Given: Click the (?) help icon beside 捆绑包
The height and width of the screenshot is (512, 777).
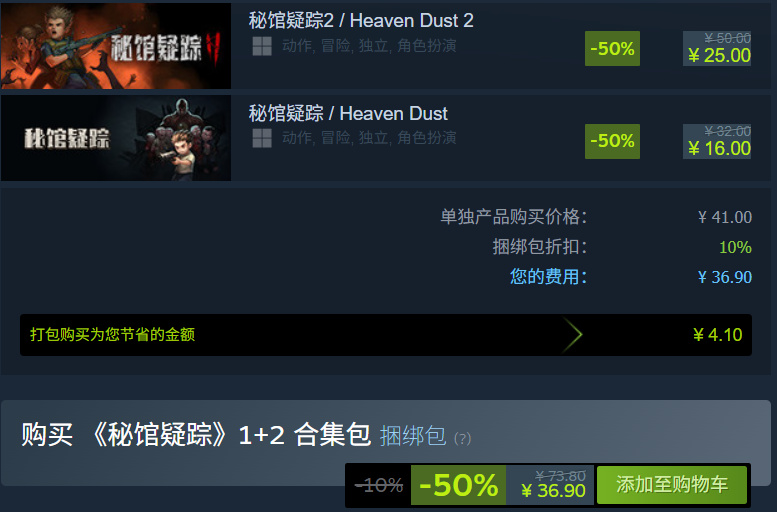Looking at the screenshot, I should click(462, 439).
